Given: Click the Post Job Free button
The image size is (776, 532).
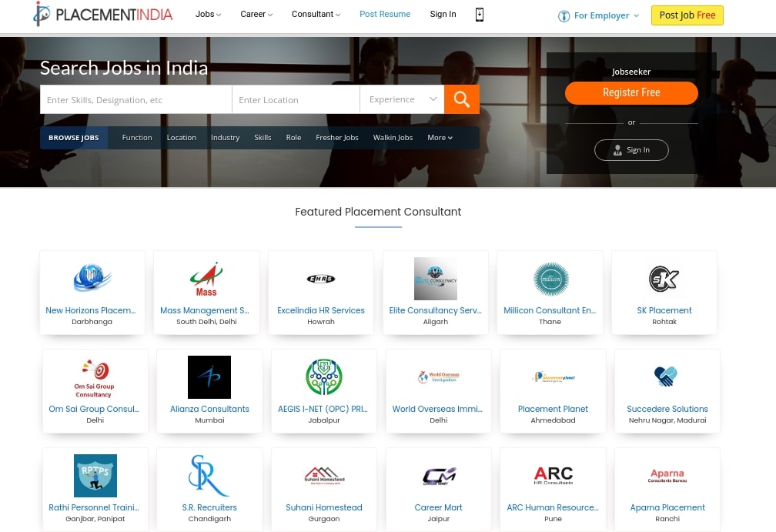Looking at the screenshot, I should (x=687, y=15).
